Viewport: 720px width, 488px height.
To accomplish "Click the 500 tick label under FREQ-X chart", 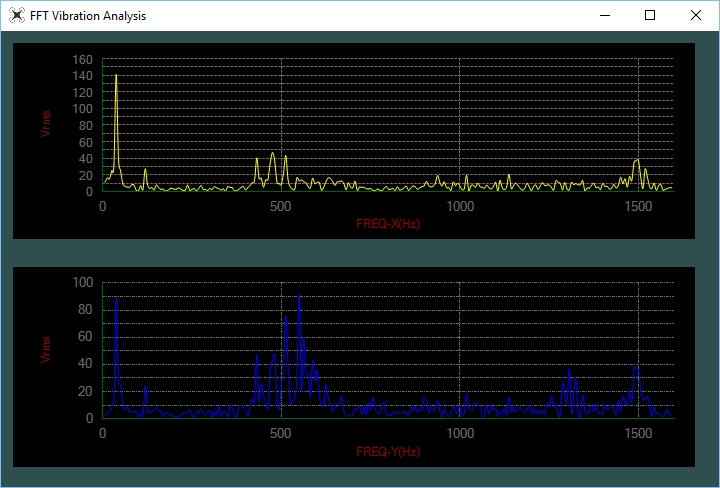I will 281,206.
